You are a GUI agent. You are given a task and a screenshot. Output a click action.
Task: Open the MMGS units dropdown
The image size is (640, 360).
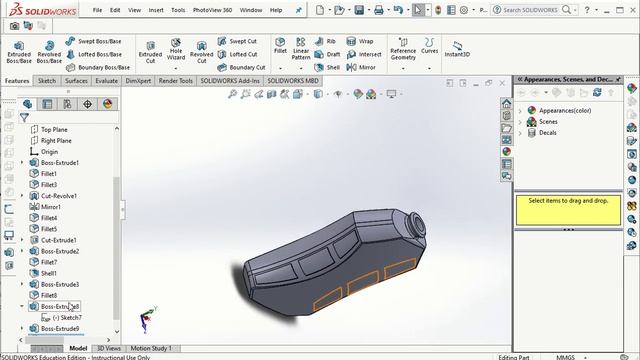571,357
